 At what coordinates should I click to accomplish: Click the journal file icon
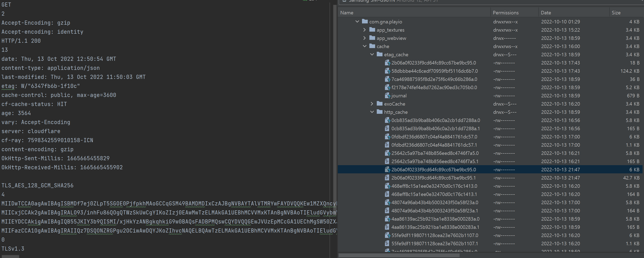point(387,96)
